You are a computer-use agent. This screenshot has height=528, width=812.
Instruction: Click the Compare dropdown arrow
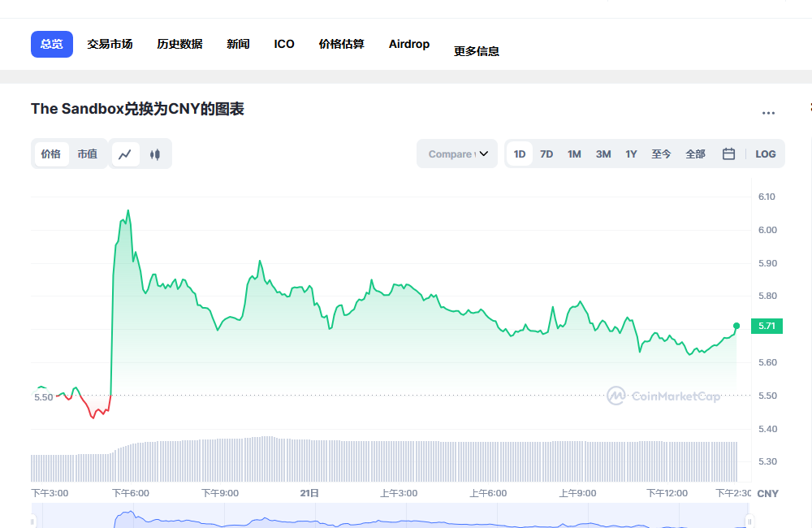(484, 154)
